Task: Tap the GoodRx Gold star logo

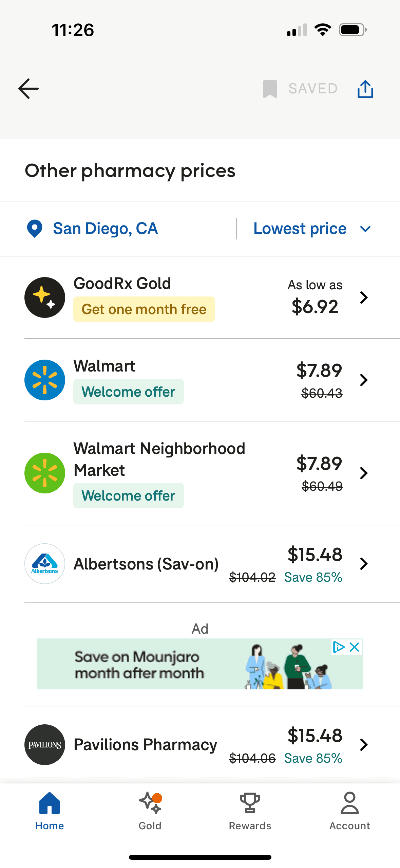Action: [x=45, y=297]
